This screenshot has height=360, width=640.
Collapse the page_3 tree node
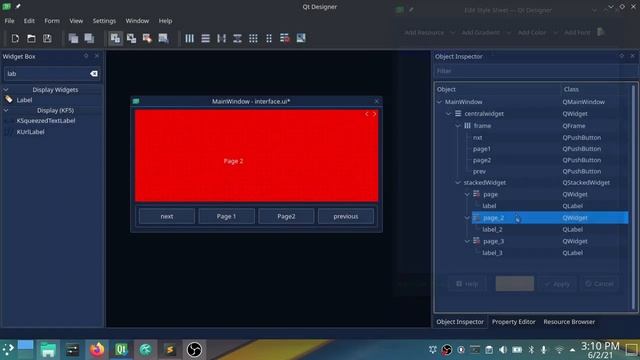click(x=467, y=241)
